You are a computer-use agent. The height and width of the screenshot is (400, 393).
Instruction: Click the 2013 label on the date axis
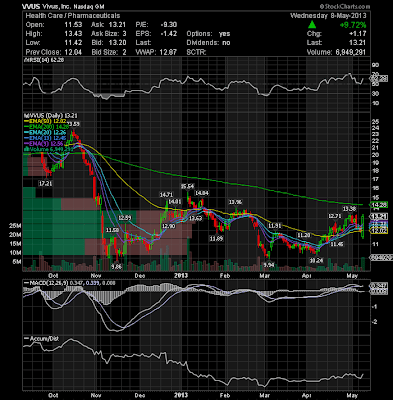click(x=182, y=275)
